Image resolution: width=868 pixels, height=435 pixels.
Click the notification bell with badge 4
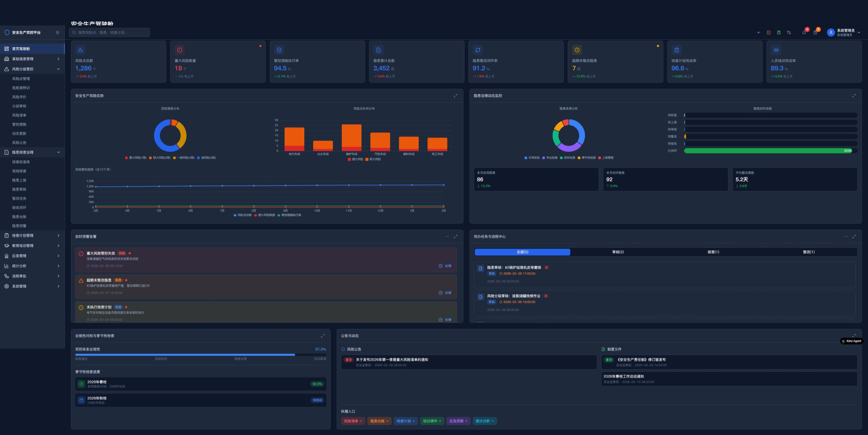(x=804, y=32)
